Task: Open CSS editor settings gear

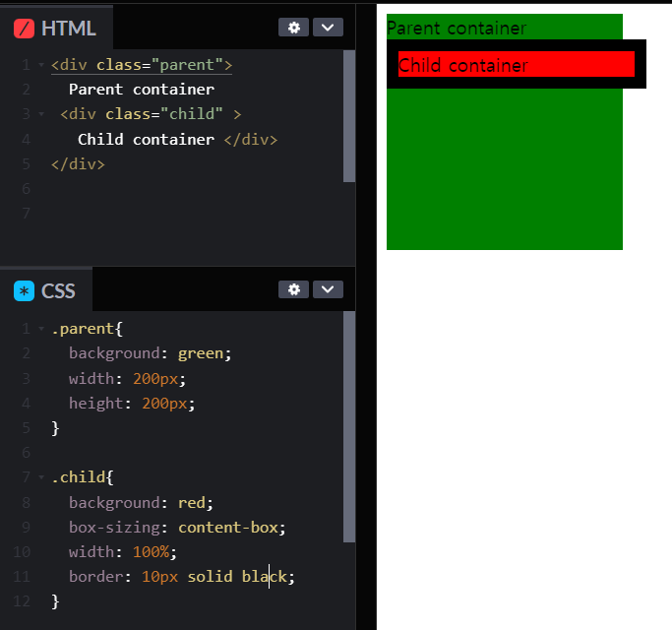Action: [x=293, y=289]
